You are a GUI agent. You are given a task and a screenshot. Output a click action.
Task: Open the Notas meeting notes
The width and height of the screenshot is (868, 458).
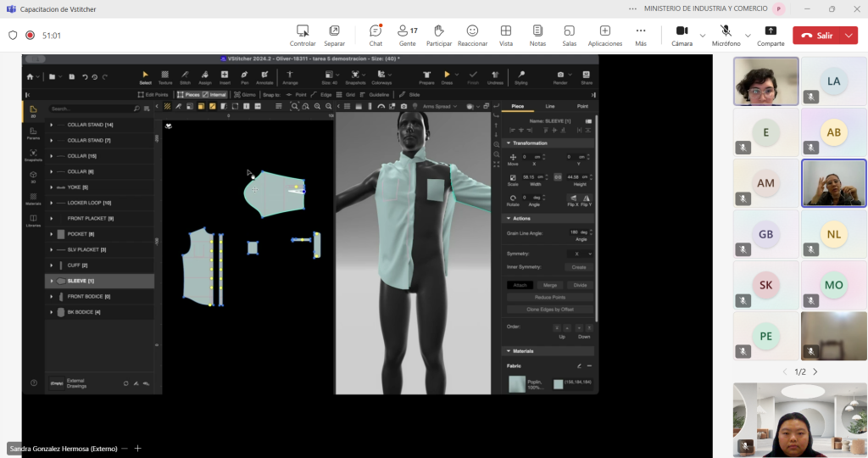point(537,36)
